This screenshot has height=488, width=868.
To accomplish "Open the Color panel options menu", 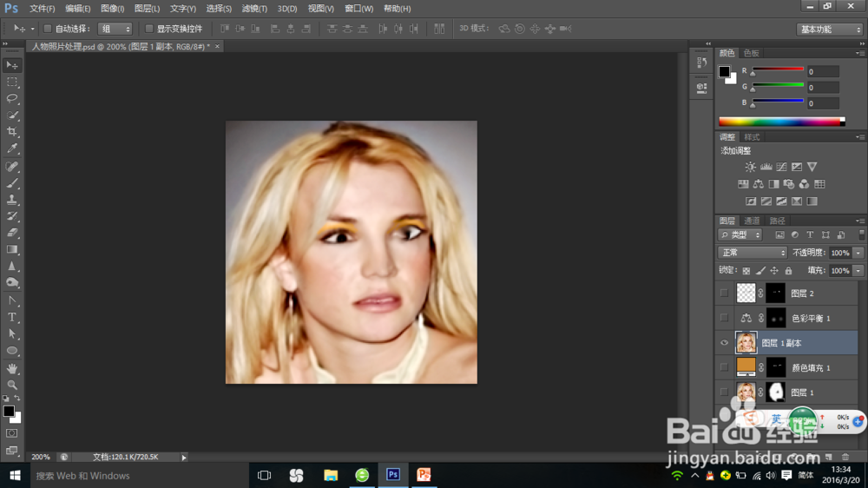I will coord(860,53).
